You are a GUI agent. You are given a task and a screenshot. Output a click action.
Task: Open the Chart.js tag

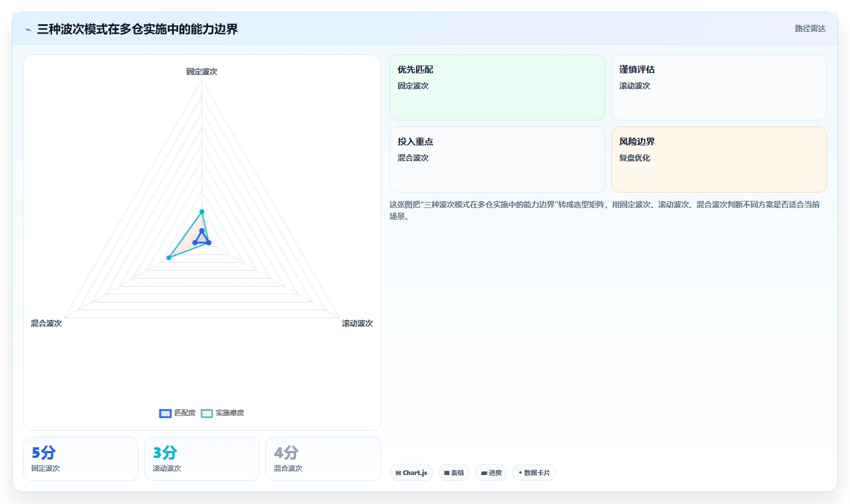click(x=411, y=473)
